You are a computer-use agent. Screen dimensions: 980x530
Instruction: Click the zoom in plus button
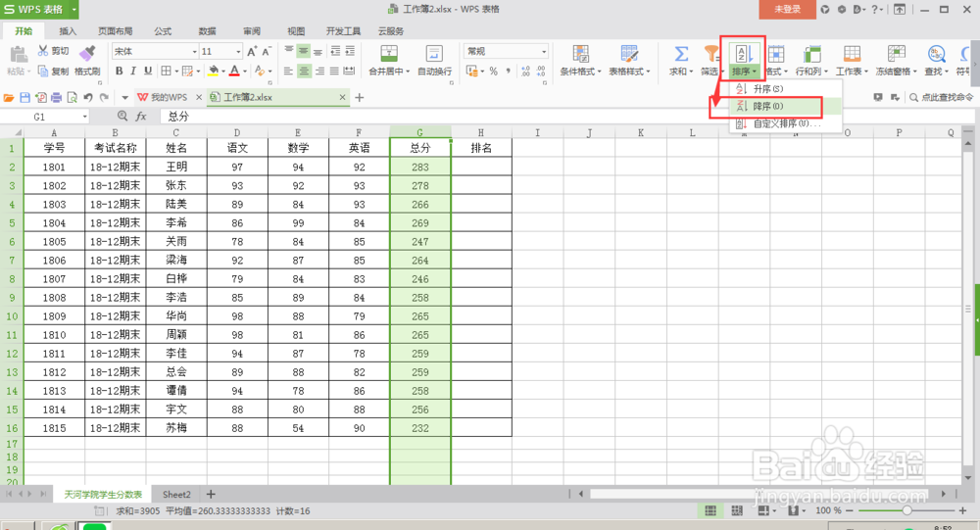tap(962, 510)
